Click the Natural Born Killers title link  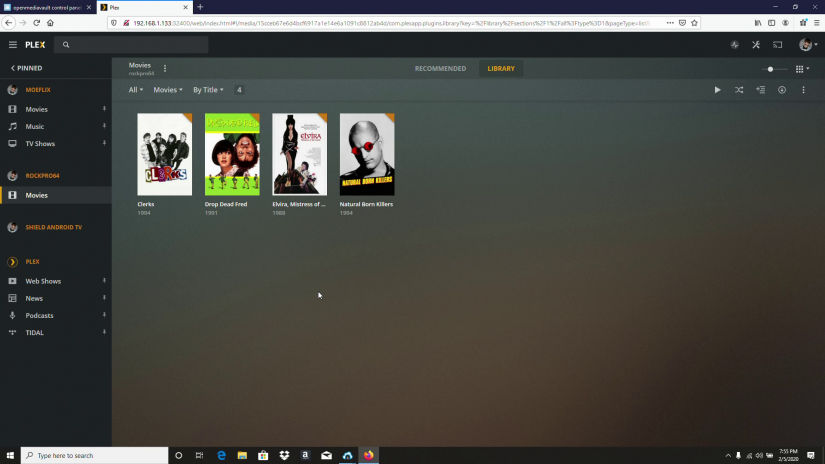click(366, 204)
